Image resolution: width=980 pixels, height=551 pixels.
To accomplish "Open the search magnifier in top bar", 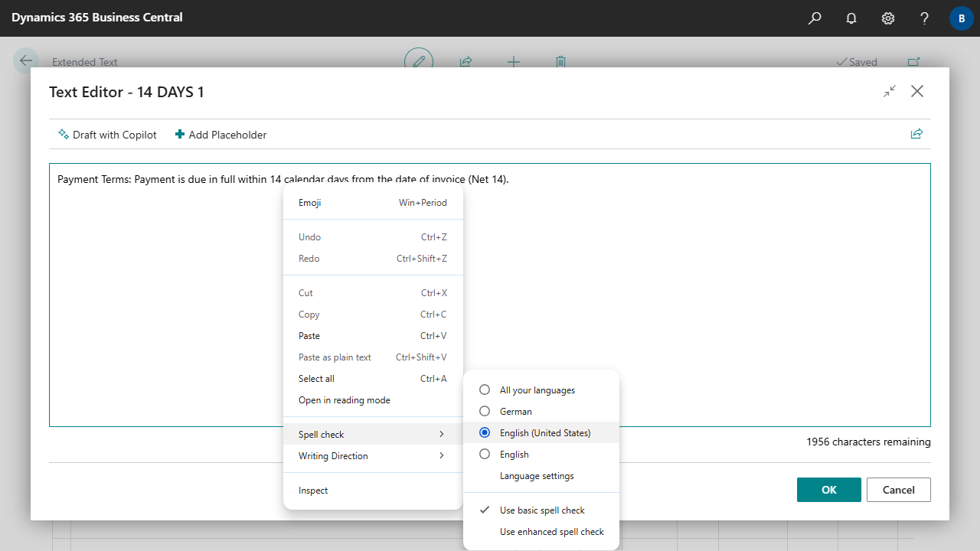I will coord(815,18).
